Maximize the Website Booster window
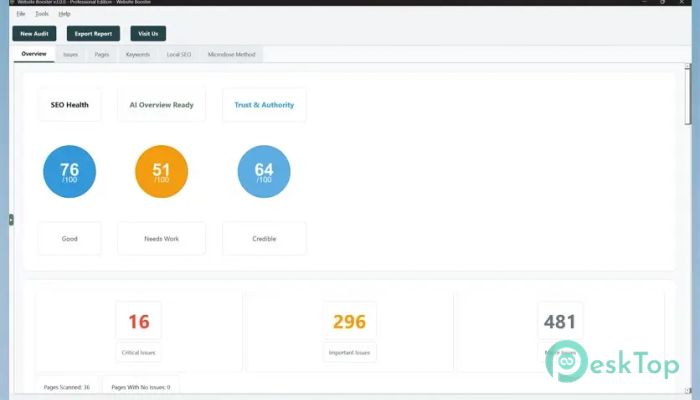The width and height of the screenshot is (700, 400). (662, 2)
